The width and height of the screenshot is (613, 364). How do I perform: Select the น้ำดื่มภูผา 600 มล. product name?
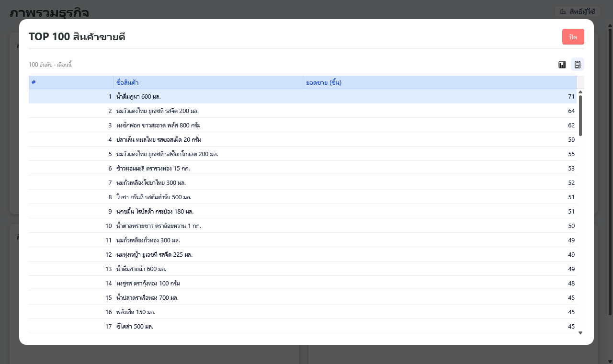pos(138,97)
